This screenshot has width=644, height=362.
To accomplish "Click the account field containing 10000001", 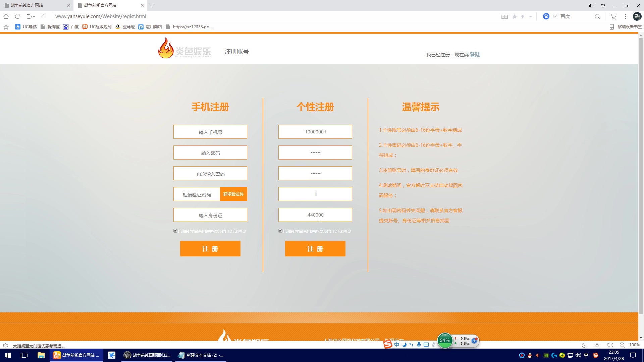I will tap(315, 132).
